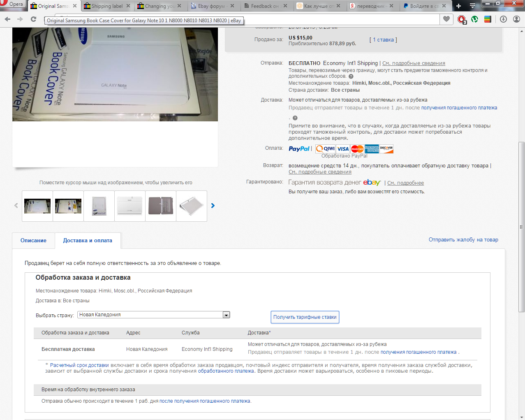The width and height of the screenshot is (525, 420).
Task: Open после получения погашенного платежа link
Action: [x=205, y=401]
